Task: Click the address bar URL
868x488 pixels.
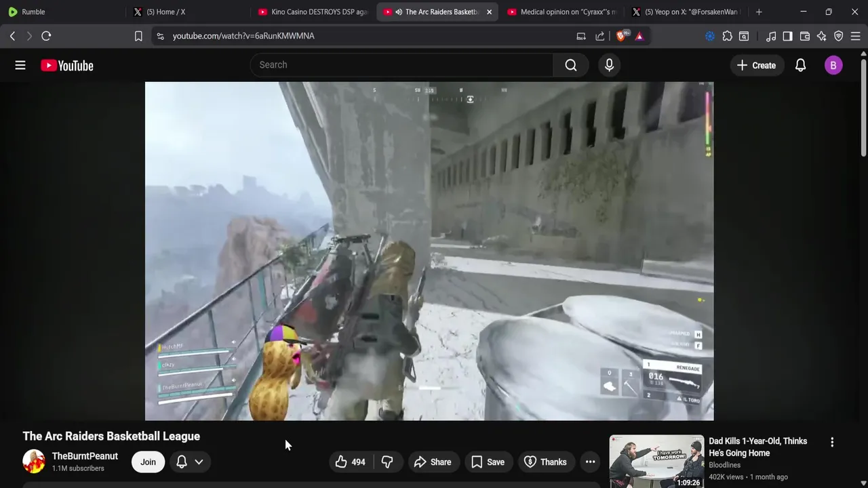Action: [x=243, y=36]
